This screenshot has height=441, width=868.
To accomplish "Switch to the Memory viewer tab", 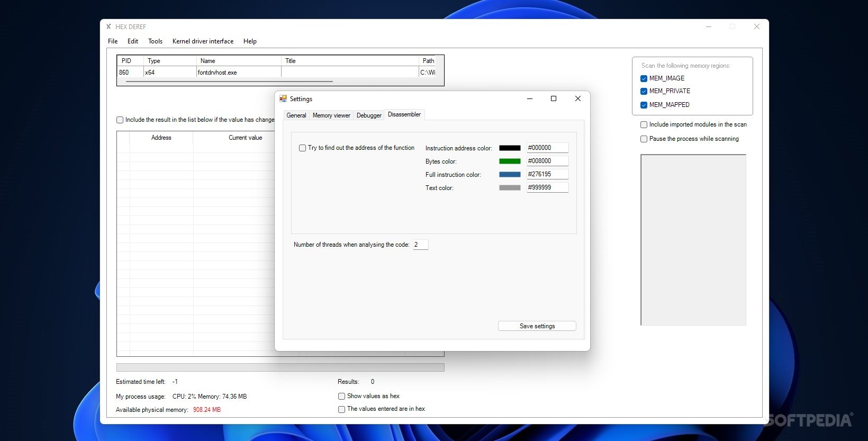I will (331, 115).
